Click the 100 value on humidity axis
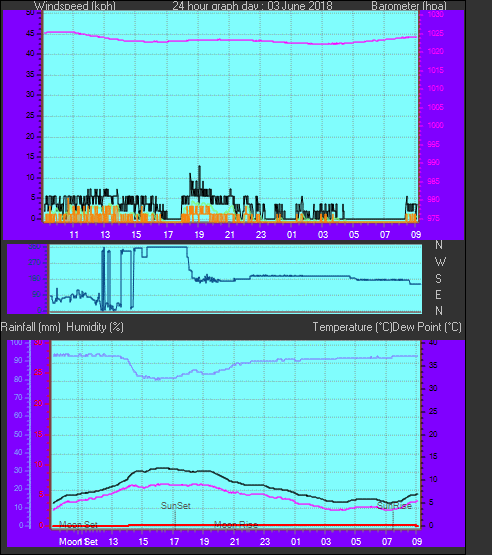Image resolution: width=492 pixels, height=555 pixels. point(16,342)
